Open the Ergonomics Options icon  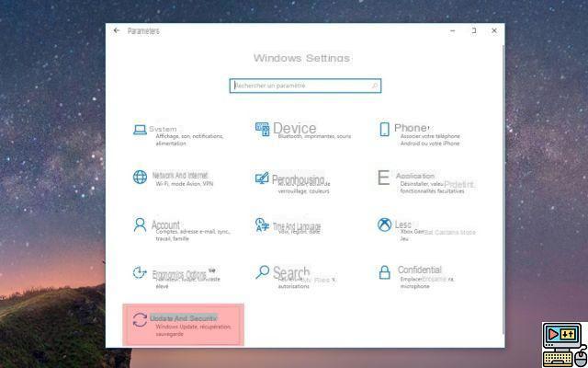click(x=140, y=272)
